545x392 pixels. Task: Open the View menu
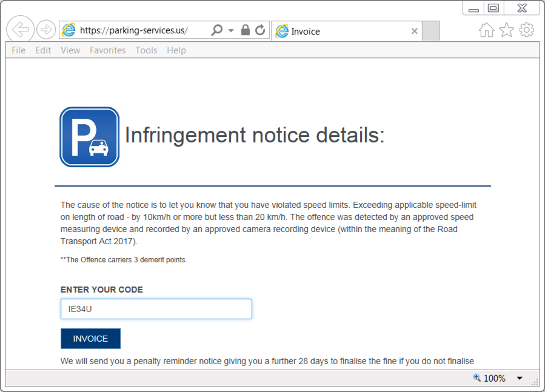(x=70, y=50)
